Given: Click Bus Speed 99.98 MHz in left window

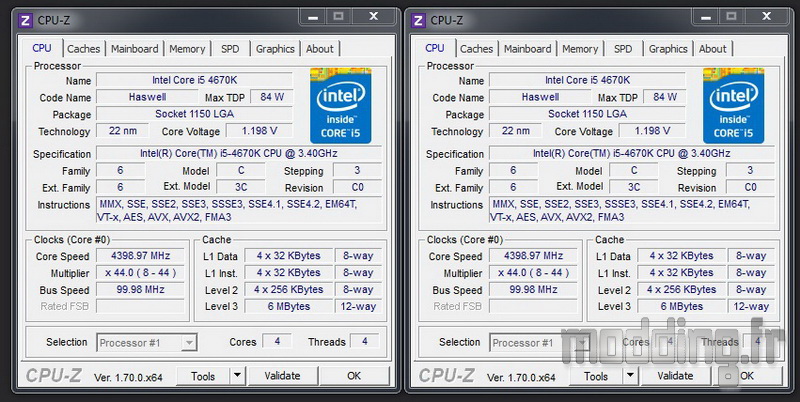Looking at the screenshot, I should [140, 290].
